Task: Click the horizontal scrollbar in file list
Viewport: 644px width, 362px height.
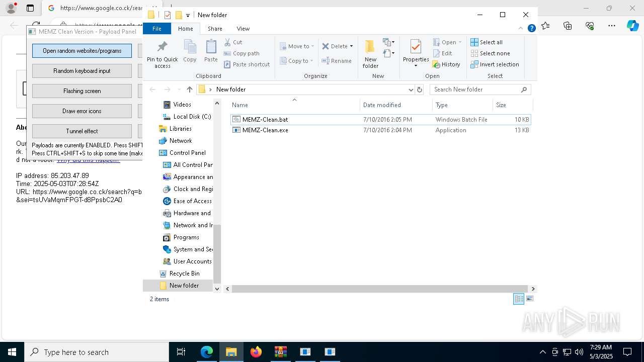Action: pos(380,289)
